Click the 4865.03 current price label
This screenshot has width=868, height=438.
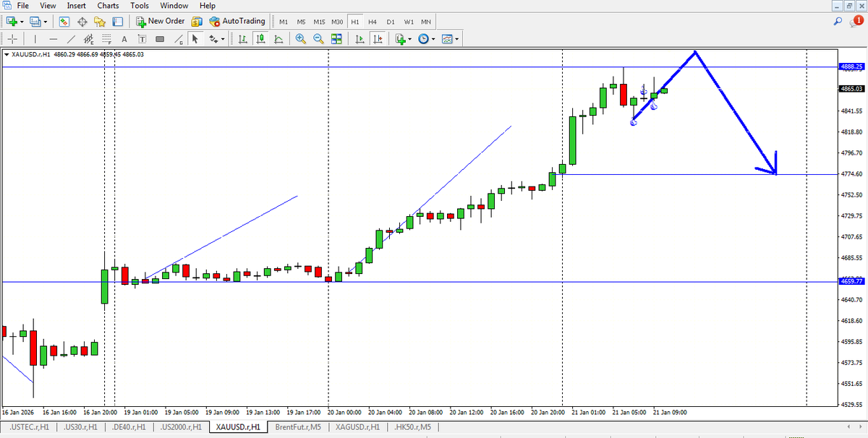click(x=851, y=89)
